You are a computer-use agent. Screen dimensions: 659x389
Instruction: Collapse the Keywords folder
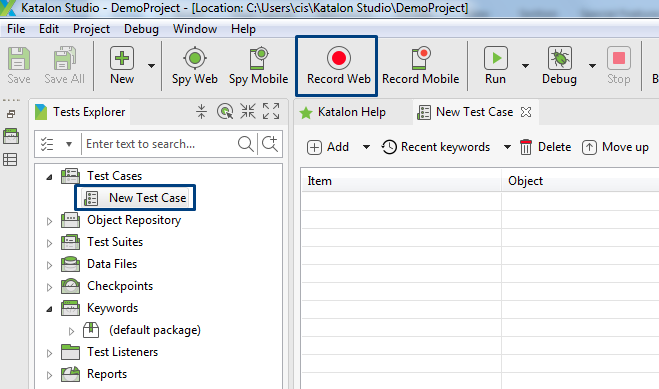pyautogui.click(x=49, y=309)
